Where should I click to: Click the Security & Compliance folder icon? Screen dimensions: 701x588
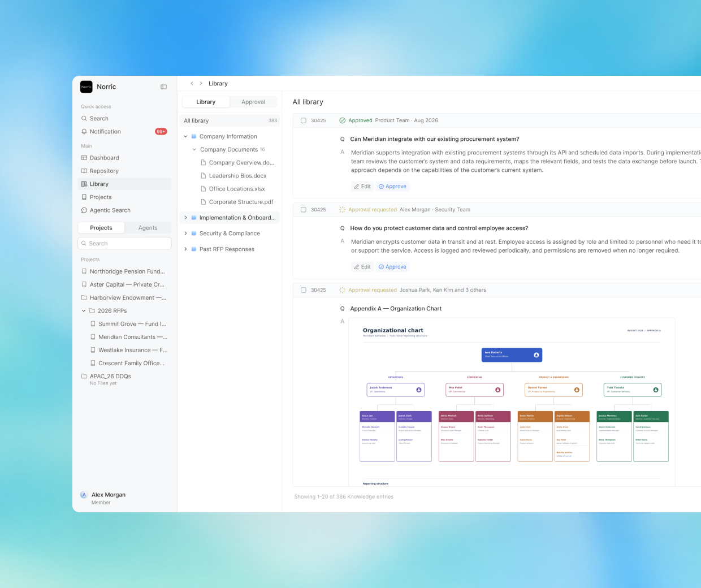[x=194, y=234]
